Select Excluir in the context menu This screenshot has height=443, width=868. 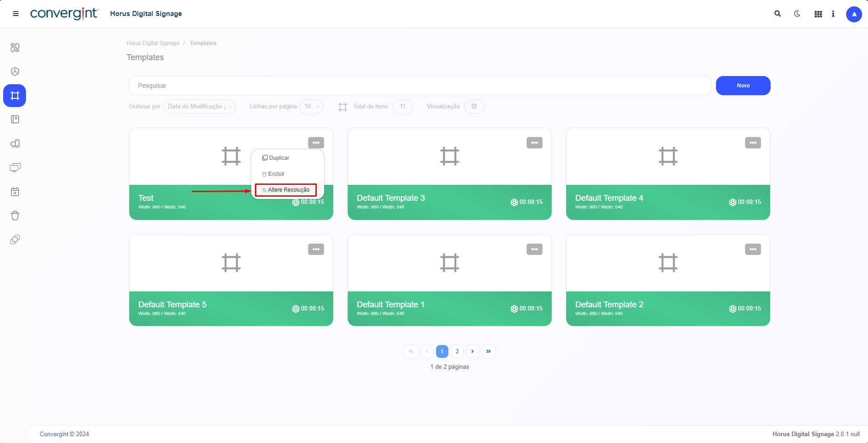coord(276,174)
